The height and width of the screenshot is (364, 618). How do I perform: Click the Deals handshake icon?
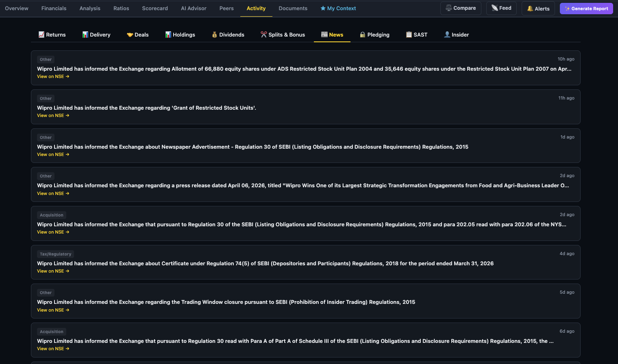[137, 35]
